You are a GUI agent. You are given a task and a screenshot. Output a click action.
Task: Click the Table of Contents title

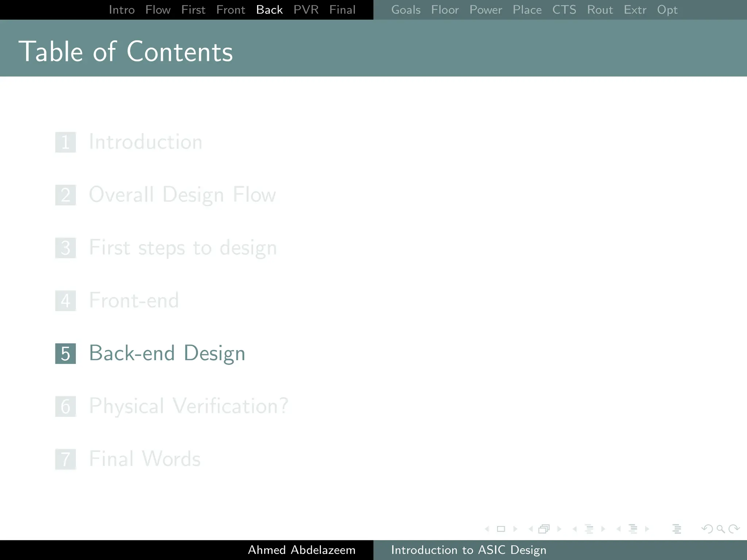126,51
